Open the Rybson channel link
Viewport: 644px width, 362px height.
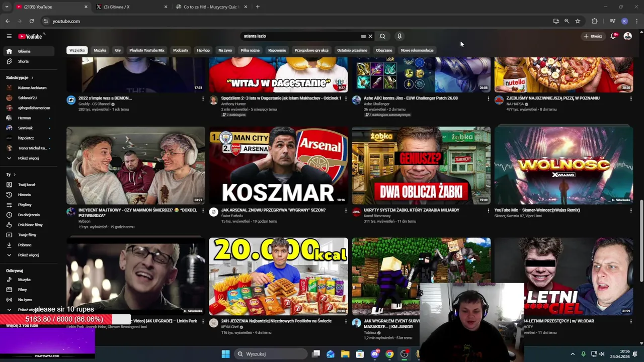coord(85,221)
